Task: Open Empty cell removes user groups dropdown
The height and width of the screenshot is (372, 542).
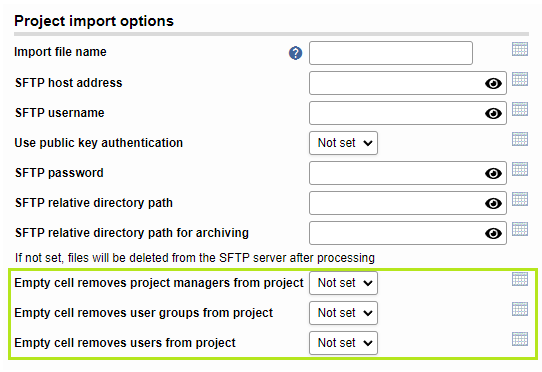Action: (343, 313)
